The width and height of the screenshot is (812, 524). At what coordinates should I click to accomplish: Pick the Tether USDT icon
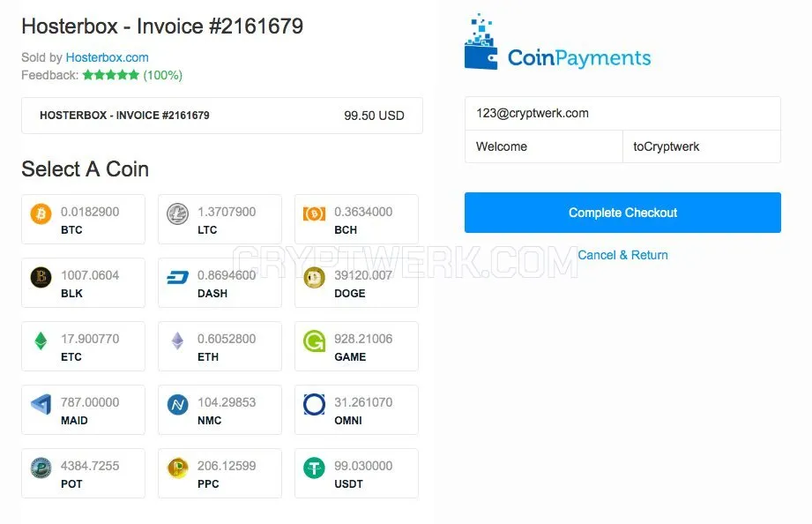click(315, 468)
